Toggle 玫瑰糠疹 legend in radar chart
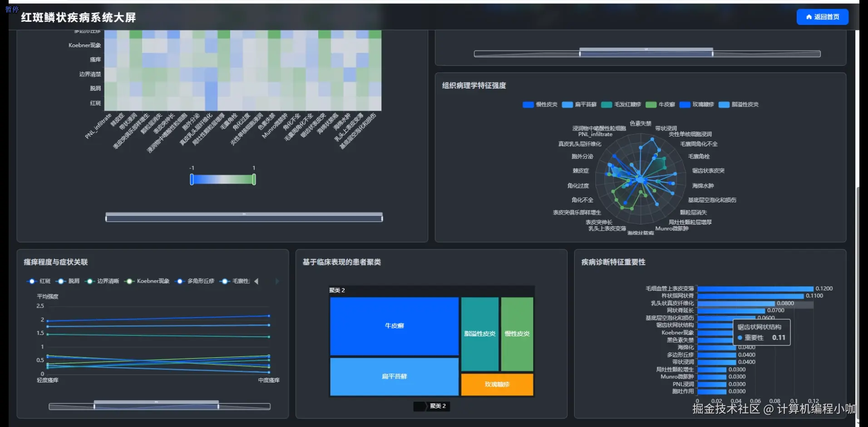Image resolution: width=868 pixels, height=427 pixels. (x=697, y=104)
